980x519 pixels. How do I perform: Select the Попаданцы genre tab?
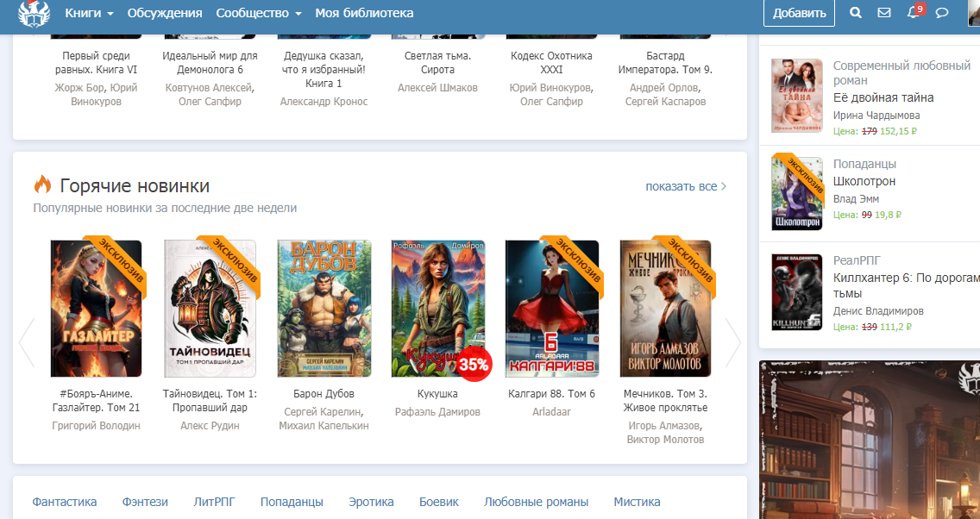pos(292,502)
